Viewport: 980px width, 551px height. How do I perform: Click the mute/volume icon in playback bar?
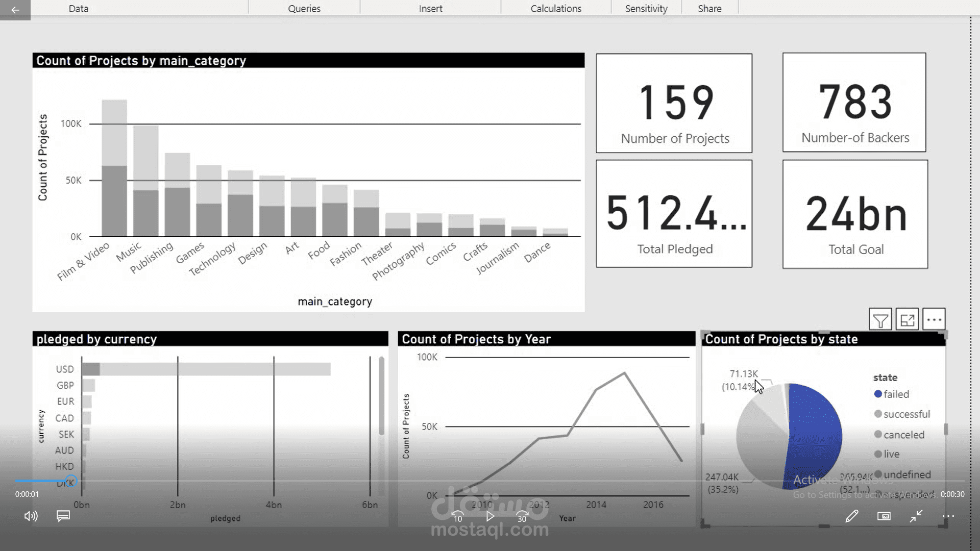pos(30,516)
